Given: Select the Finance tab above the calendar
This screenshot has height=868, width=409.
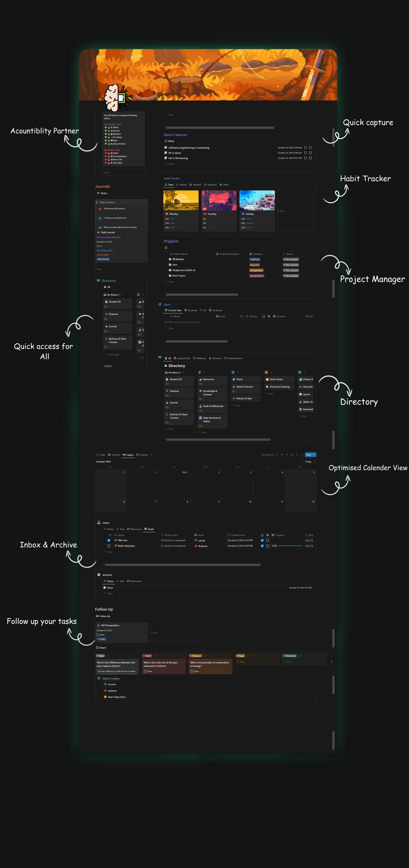Looking at the screenshot, I should 142,455.
